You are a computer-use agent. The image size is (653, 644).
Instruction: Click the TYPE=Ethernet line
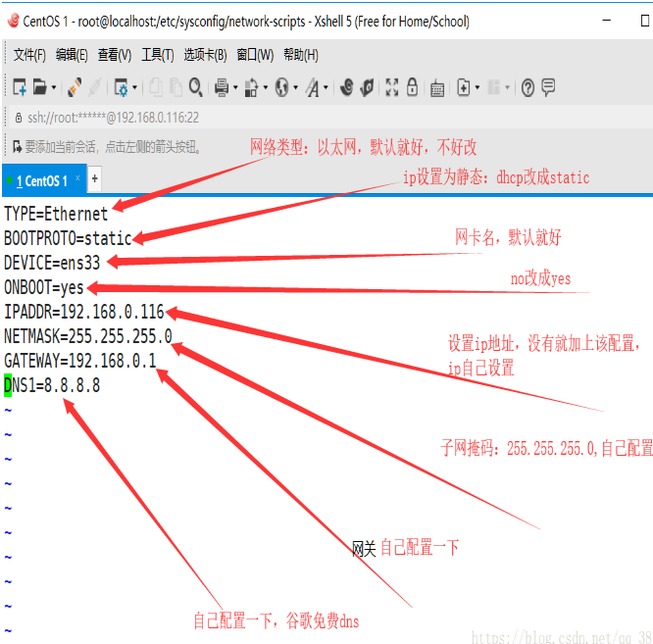[x=56, y=214]
